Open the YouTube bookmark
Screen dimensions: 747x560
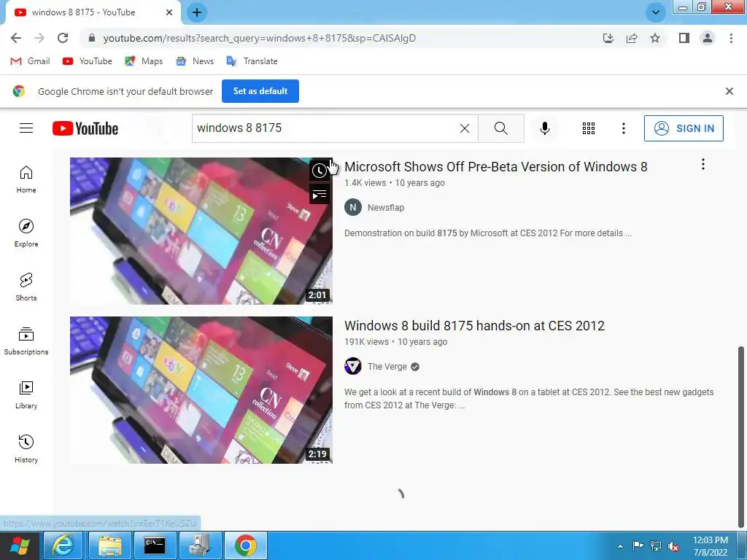tap(88, 61)
